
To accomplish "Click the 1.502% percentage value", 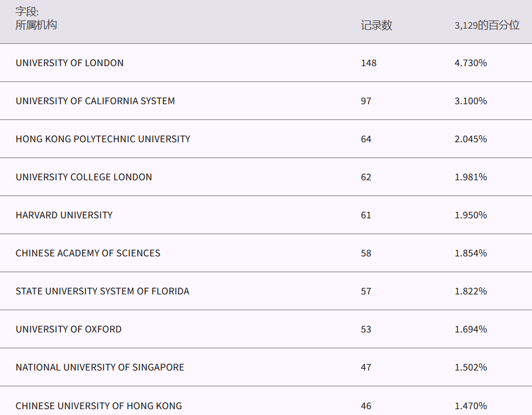I will tap(470, 368).
